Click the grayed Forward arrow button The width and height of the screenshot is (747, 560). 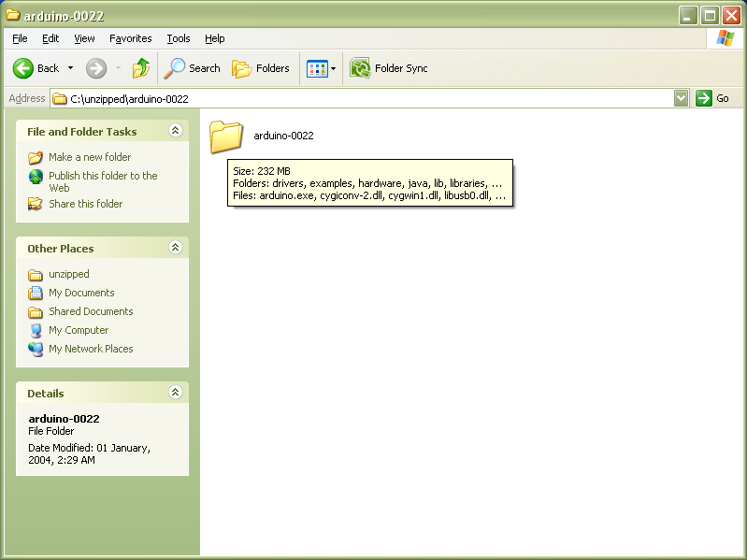click(x=96, y=68)
